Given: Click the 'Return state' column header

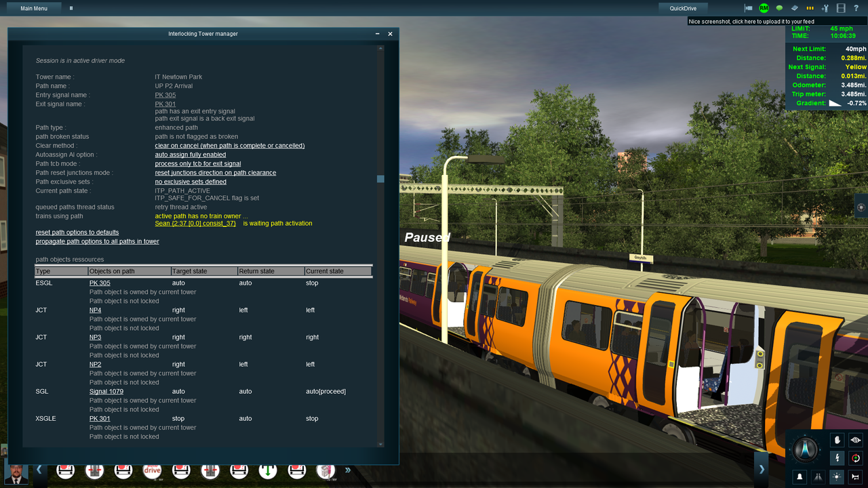Looking at the screenshot, I should (x=271, y=271).
